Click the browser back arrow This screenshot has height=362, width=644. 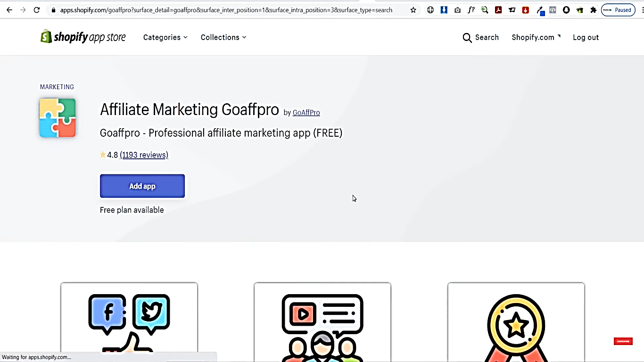click(x=9, y=10)
